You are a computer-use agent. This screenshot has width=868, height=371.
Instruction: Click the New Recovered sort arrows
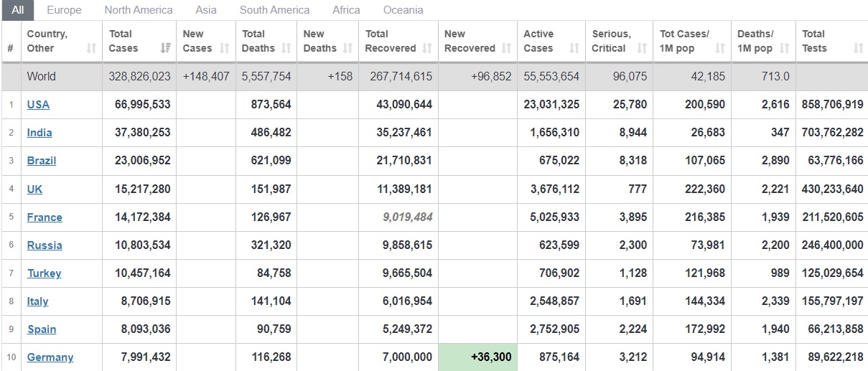pos(506,48)
